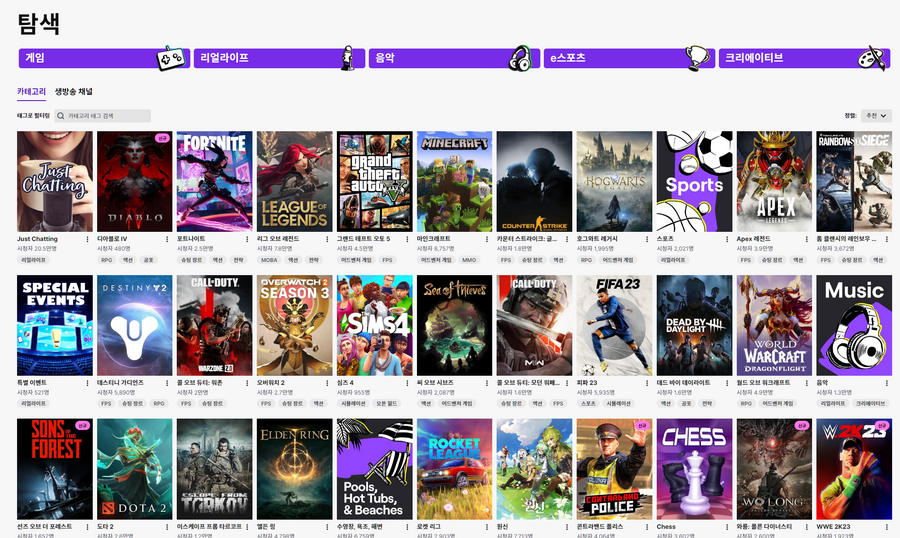Screen dimensions: 900x538
Task: Open options menu for 디아블로 IV
Action: click(x=168, y=239)
